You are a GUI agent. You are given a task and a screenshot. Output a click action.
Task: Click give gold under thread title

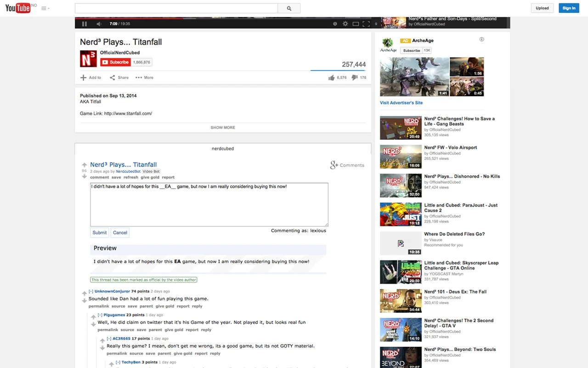pos(150,177)
